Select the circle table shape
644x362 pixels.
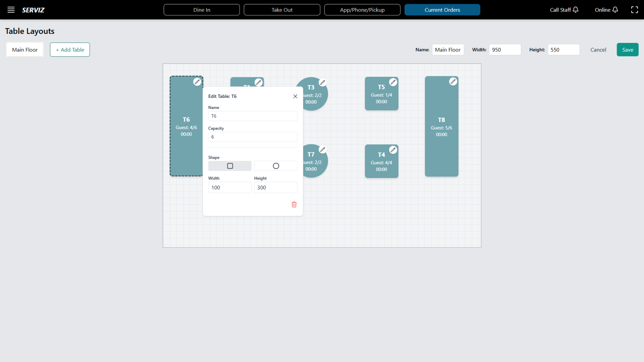276,166
